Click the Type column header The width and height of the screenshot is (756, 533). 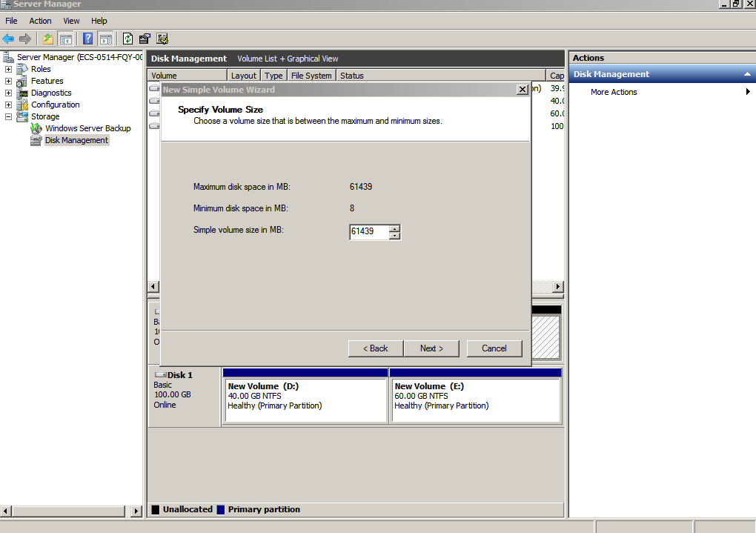(273, 76)
